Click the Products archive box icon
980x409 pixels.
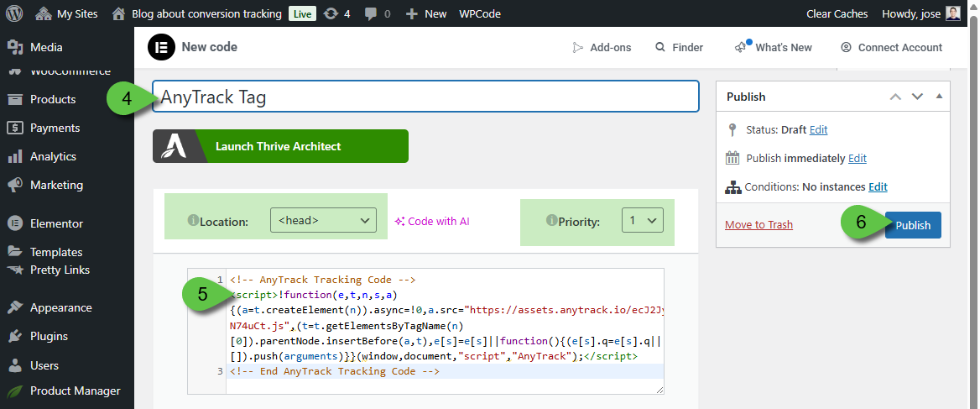[x=15, y=99]
